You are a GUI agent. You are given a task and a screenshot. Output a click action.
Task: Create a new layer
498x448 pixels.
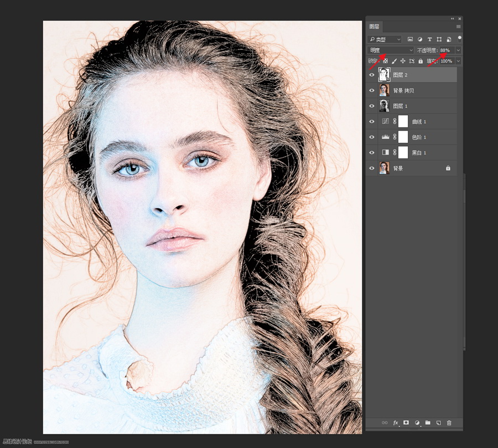(439, 423)
